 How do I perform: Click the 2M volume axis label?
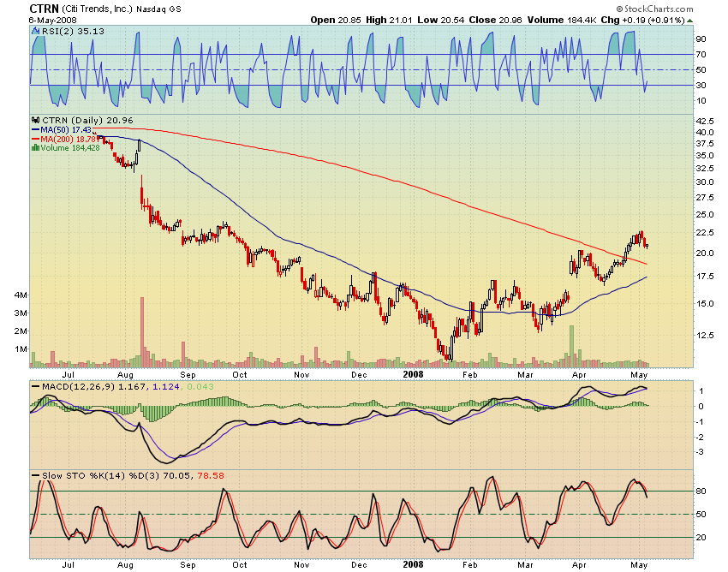coord(21,331)
